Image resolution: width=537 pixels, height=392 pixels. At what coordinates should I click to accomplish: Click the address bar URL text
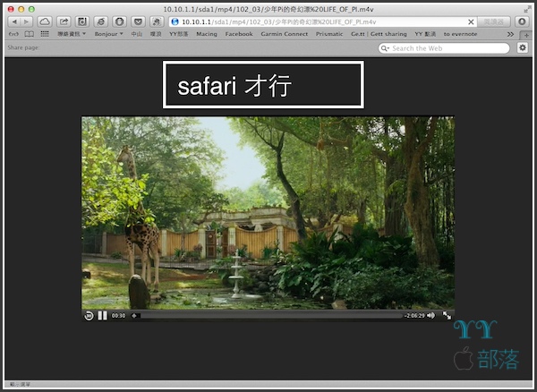pos(278,21)
